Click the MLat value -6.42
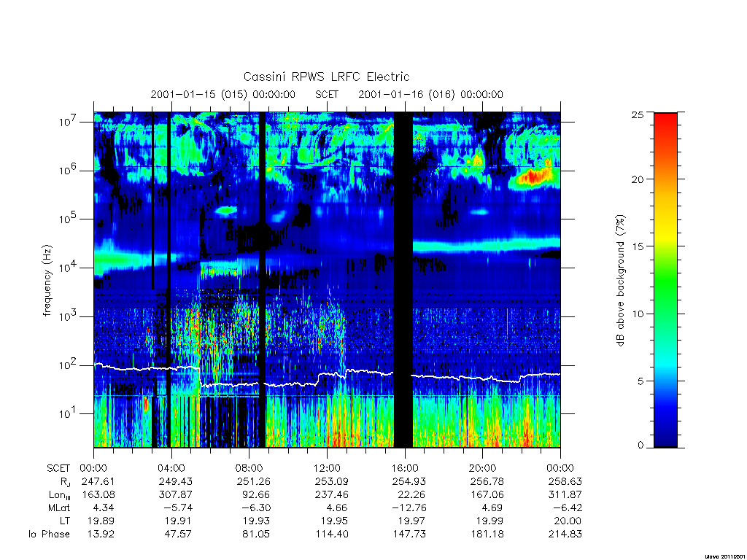747x560 pixels. pyautogui.click(x=568, y=507)
